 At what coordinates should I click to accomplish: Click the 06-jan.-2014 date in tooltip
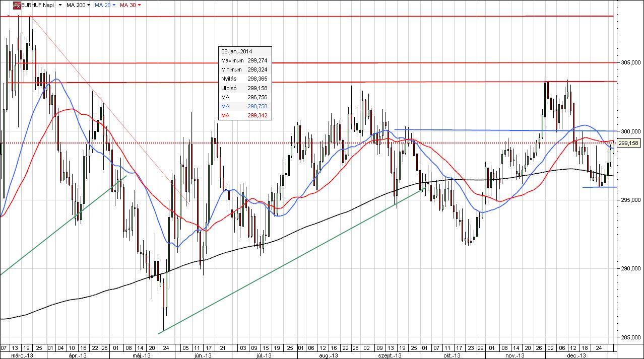click(x=237, y=51)
